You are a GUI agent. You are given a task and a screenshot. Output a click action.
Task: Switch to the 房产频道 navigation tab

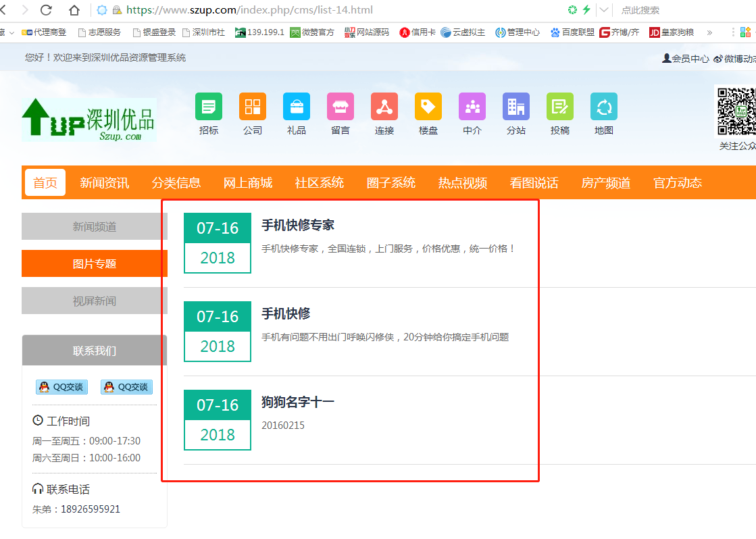(x=605, y=182)
